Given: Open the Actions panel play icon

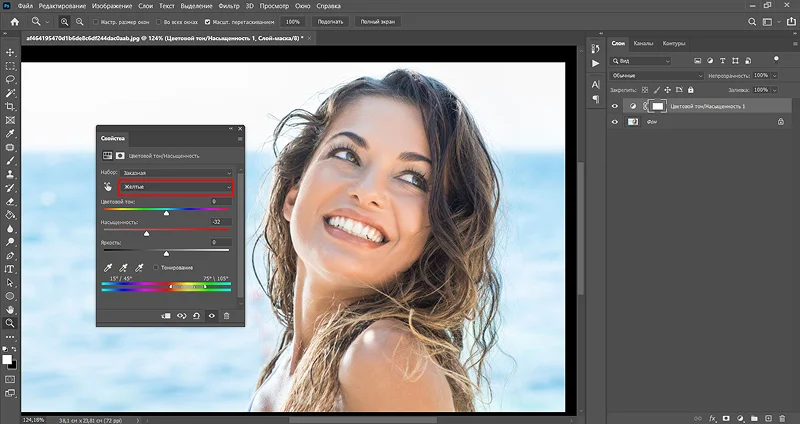Looking at the screenshot, I should (x=595, y=64).
